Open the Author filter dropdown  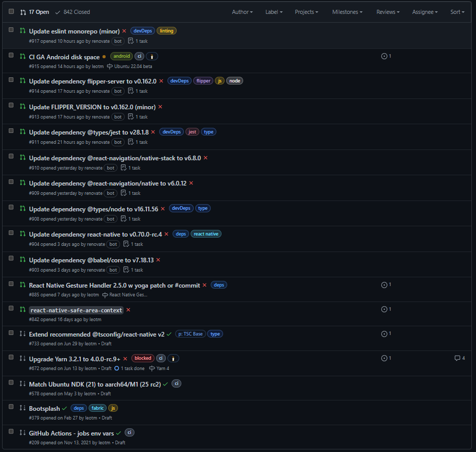242,12
